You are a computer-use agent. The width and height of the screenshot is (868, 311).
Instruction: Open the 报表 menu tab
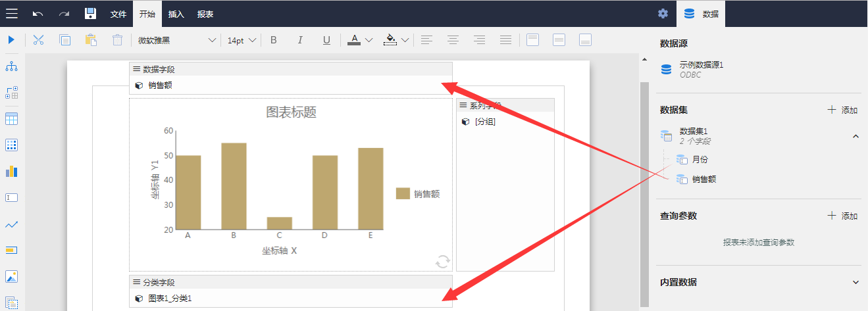[205, 14]
